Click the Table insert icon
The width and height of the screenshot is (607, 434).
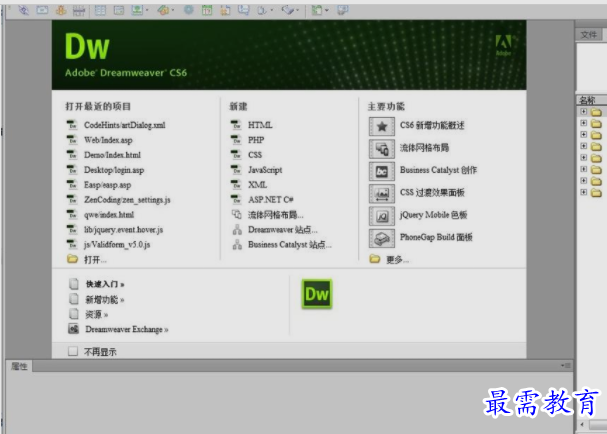point(100,10)
